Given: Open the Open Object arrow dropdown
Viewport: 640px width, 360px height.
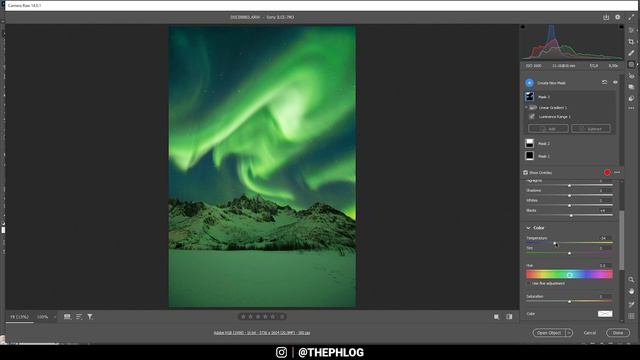Looking at the screenshot, I should (x=569, y=333).
